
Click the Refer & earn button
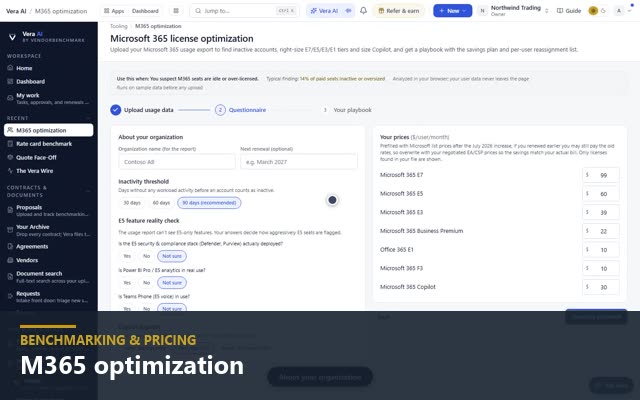[398, 11]
